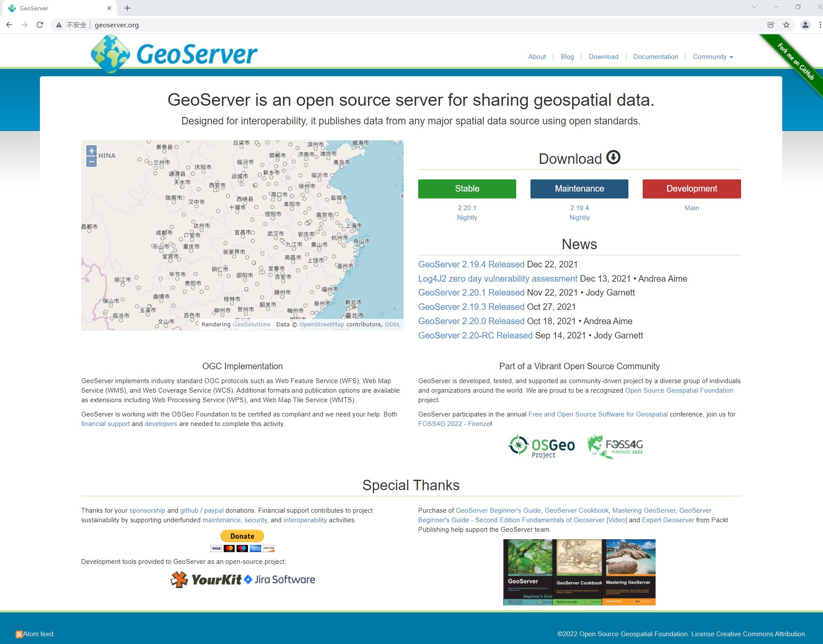Open the Atom feed link
The height and width of the screenshot is (644, 823).
pyautogui.click(x=38, y=634)
